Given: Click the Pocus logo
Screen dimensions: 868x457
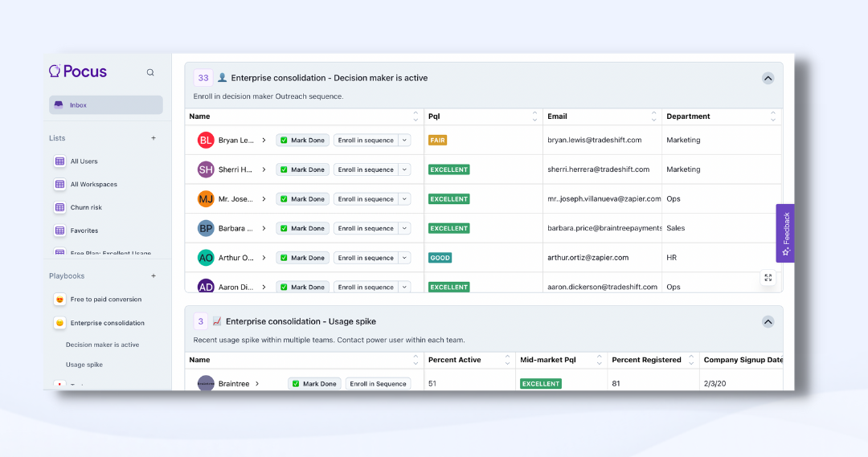Looking at the screenshot, I should pos(78,71).
